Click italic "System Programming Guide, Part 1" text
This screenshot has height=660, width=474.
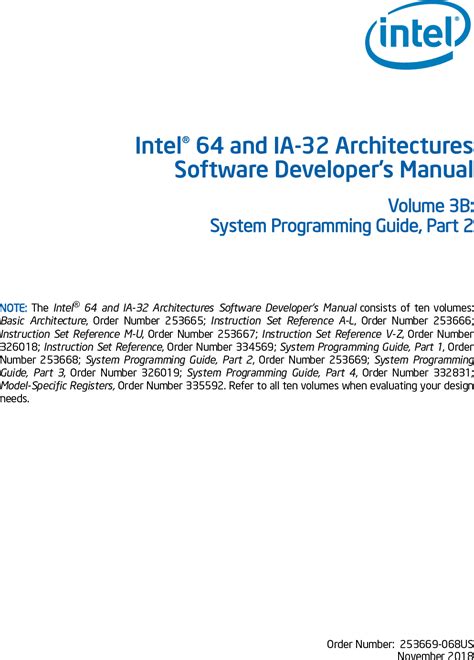coord(362,347)
